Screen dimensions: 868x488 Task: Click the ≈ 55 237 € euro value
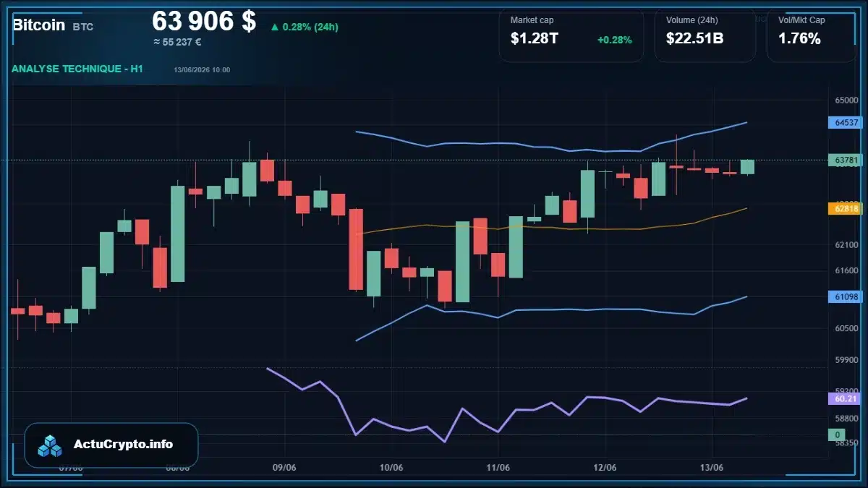click(177, 42)
